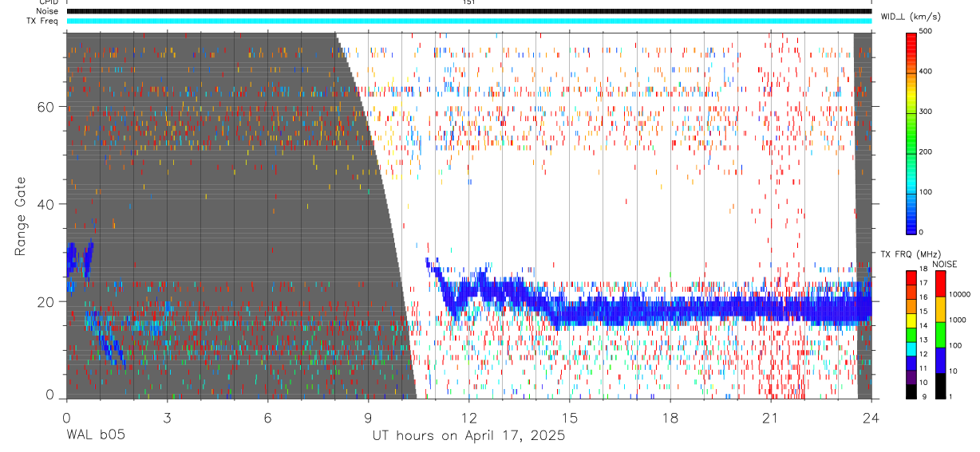The image size is (980, 452).
Task: Click the NOISE color scale bar
Action: tap(939, 335)
